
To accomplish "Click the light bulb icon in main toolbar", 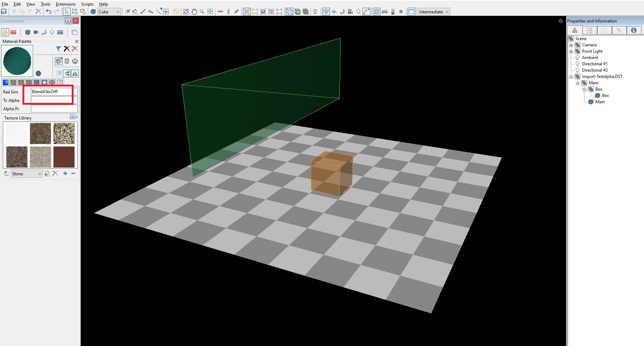I will [x=358, y=12].
